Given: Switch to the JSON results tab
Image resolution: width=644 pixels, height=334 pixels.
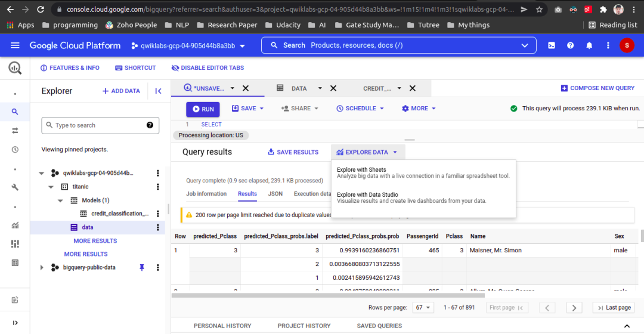Looking at the screenshot, I should (275, 194).
